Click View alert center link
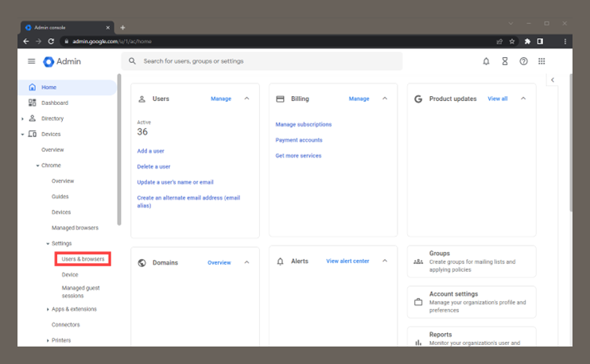The image size is (590, 364). point(347,261)
